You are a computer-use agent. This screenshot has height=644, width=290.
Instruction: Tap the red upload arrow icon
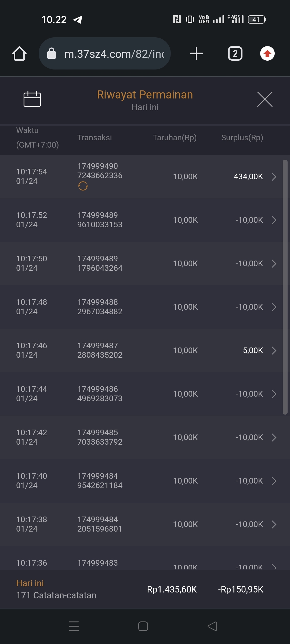(267, 53)
